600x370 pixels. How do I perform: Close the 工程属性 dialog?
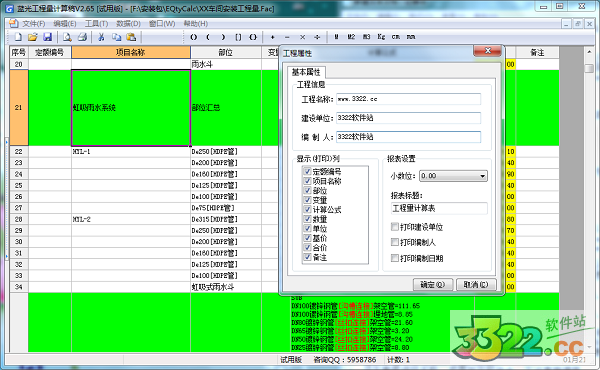click(487, 51)
